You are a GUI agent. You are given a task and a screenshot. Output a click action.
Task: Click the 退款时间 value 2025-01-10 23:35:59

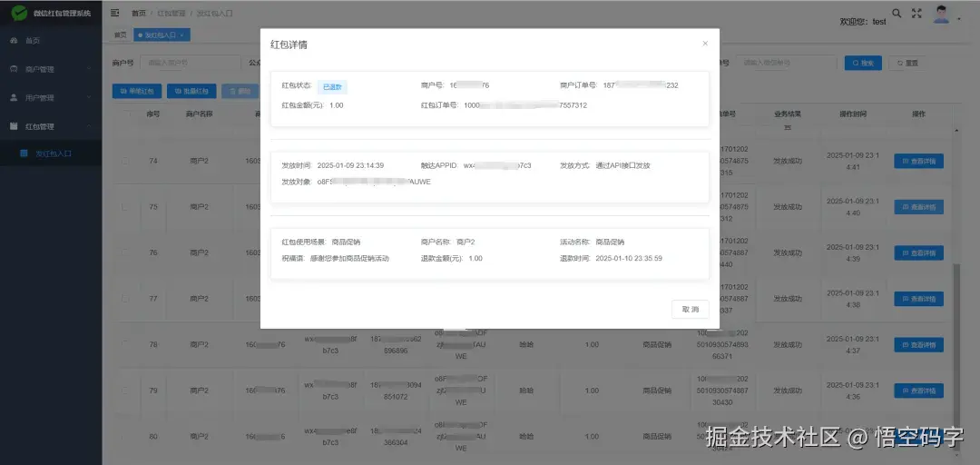629,258
